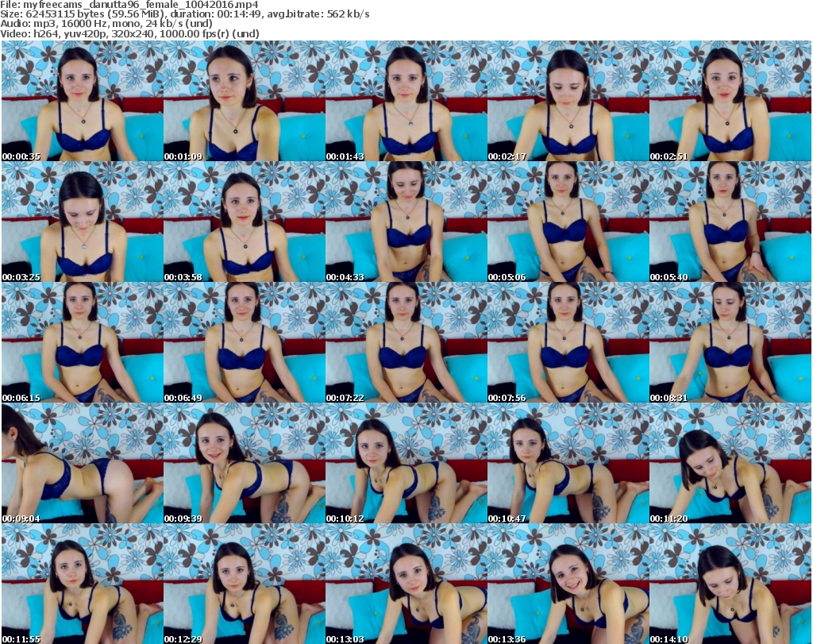Select the frame at 00:01:09
This screenshot has height=644, width=813.
[x=244, y=102]
